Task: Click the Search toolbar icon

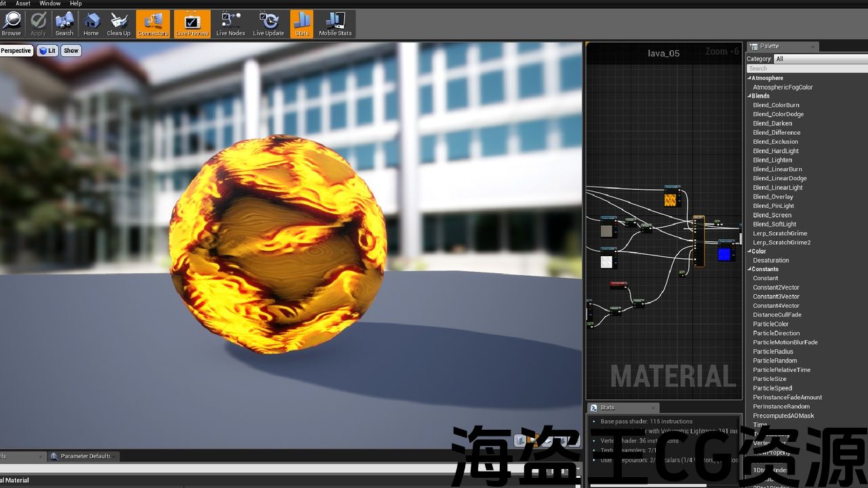Action: pyautogui.click(x=64, y=24)
